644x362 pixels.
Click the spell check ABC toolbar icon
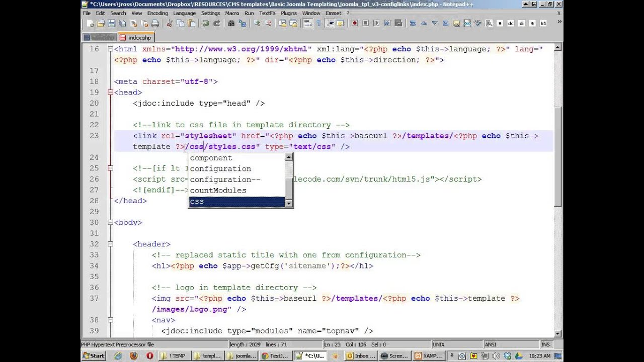click(478, 23)
